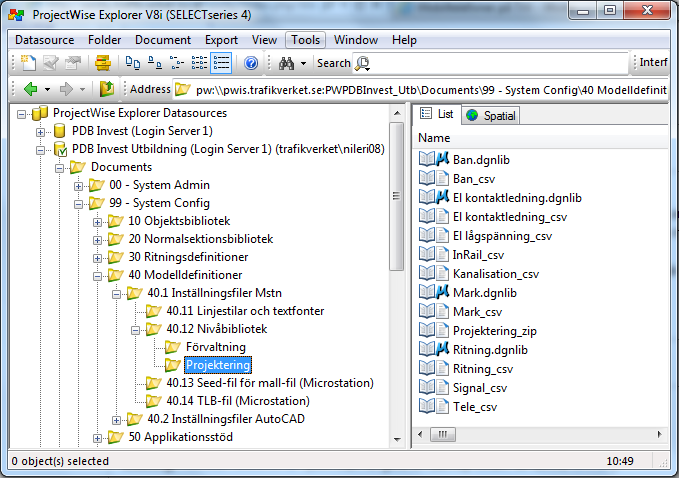Open the Back history dropdown arrow
Viewport: 679px width, 478px height.
pos(47,90)
